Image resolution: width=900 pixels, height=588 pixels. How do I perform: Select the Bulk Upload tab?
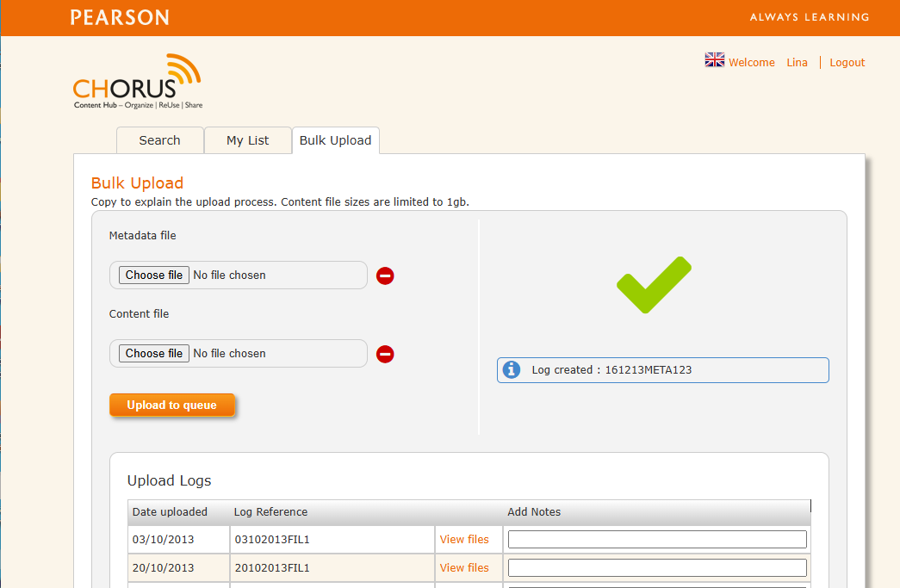(x=336, y=140)
